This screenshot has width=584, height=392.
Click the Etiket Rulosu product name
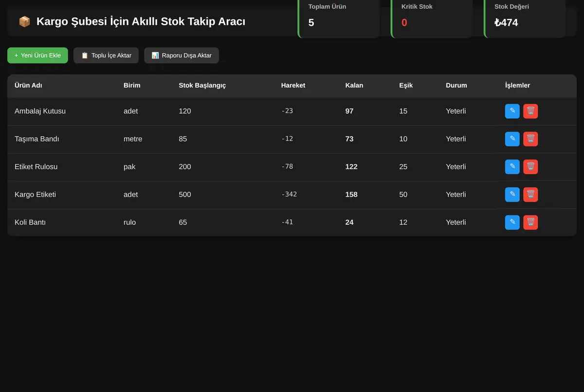(36, 167)
